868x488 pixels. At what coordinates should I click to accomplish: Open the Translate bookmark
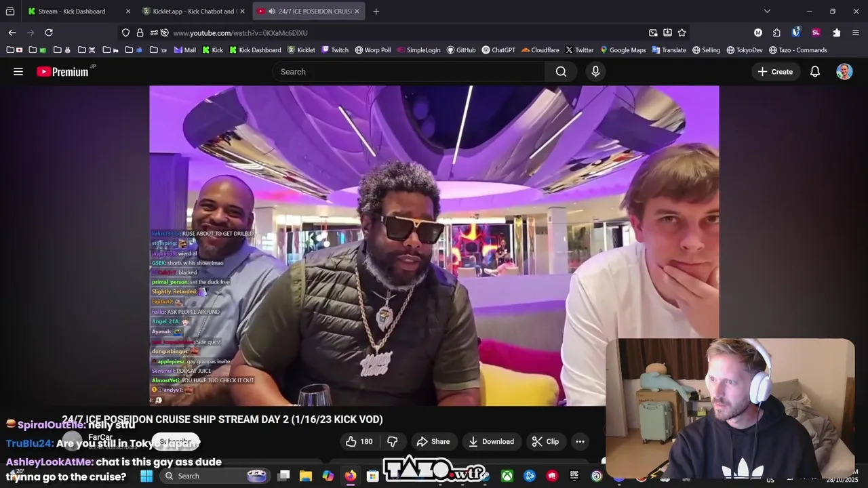coord(669,49)
